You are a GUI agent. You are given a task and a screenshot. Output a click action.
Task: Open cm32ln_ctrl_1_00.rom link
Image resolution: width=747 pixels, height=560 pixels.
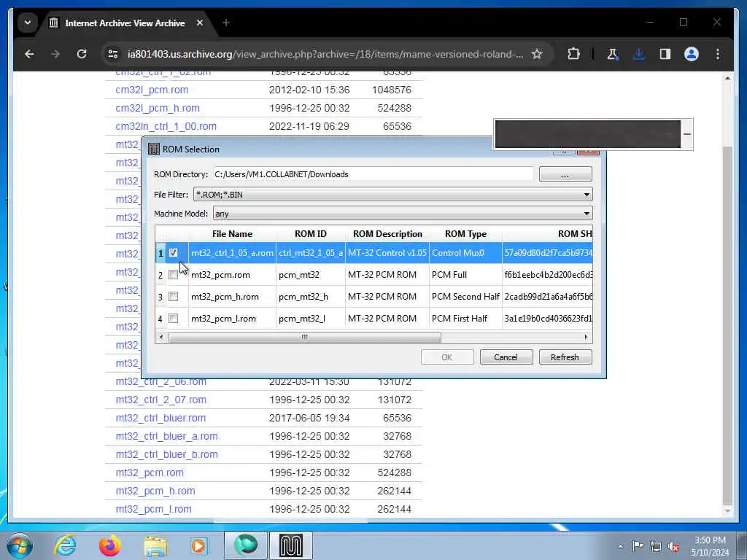(x=166, y=126)
